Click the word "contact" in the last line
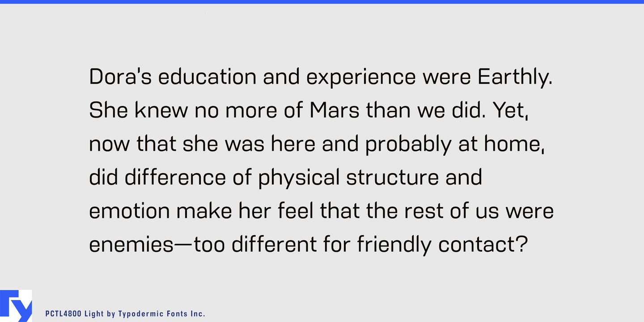This screenshot has width=644, height=322. tap(476, 245)
